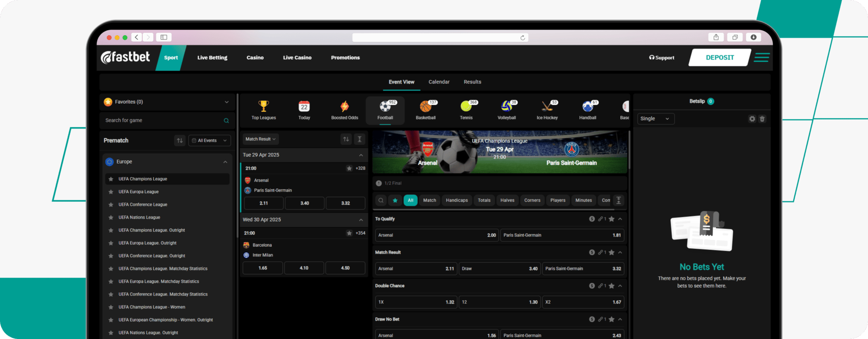868x339 pixels.
Task: Click the Prematch sort arrows icon
Action: 180,141
